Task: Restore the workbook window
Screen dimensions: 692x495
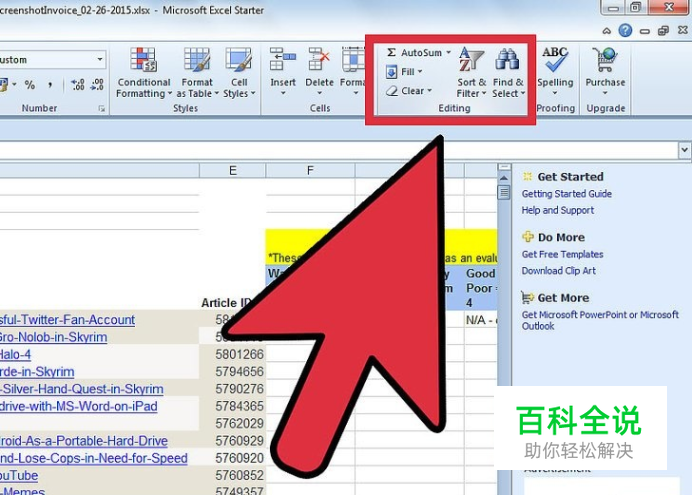Action: 663,31
